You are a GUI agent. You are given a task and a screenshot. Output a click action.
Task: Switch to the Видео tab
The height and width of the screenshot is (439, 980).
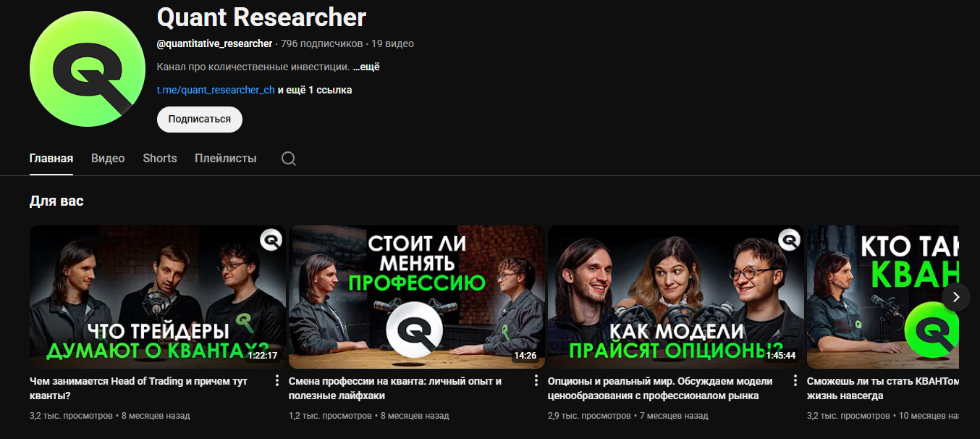click(x=108, y=159)
